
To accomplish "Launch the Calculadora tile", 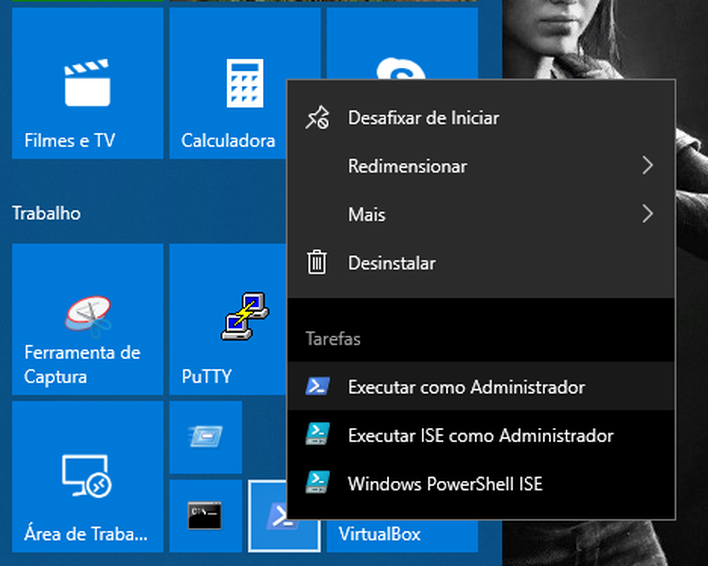I will point(228,83).
